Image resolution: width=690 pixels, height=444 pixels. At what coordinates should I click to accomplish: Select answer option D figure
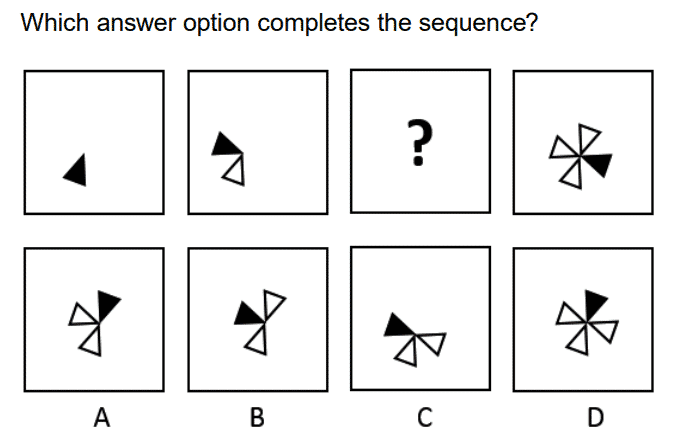[x=584, y=319]
